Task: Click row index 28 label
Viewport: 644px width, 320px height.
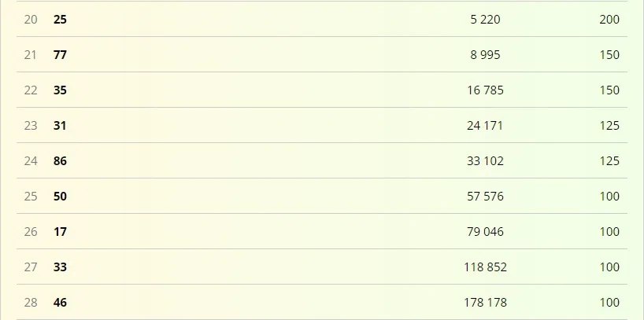Action: tap(31, 303)
